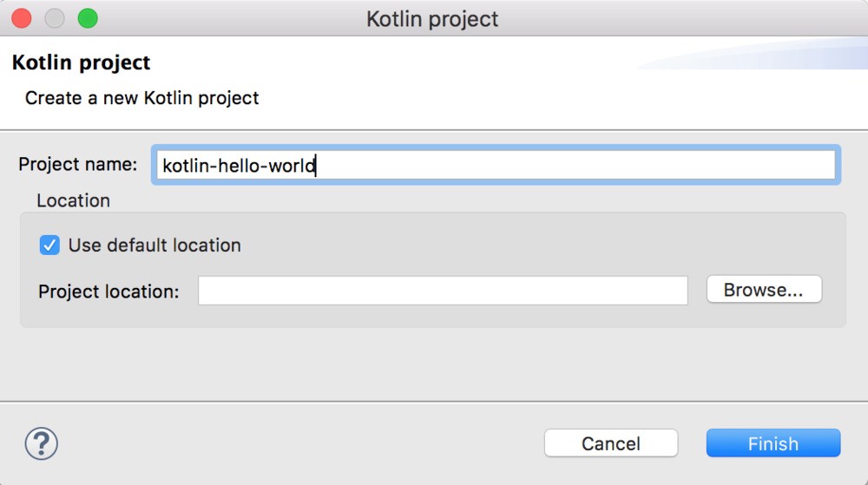Click the 'Location' group heading
This screenshot has width=868, height=485.
73,200
